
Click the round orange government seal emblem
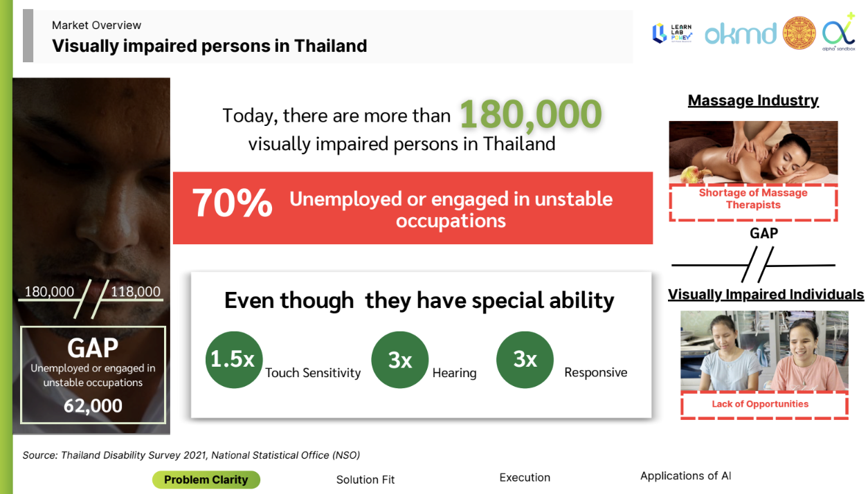click(799, 33)
